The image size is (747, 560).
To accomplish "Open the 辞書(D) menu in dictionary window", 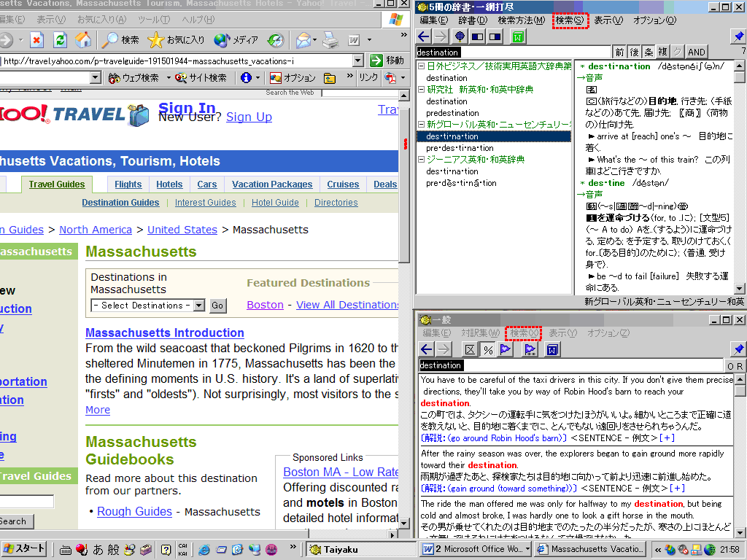I will click(x=473, y=20).
